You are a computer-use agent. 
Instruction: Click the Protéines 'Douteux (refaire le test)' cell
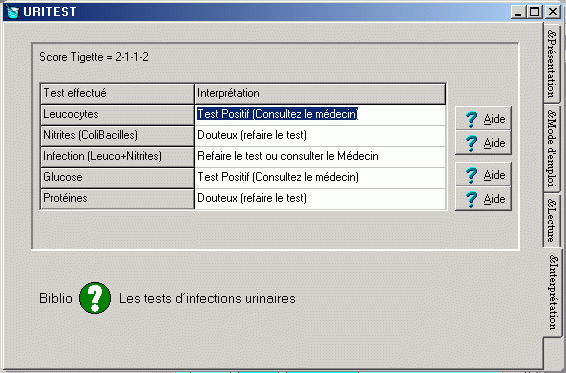coord(320,199)
